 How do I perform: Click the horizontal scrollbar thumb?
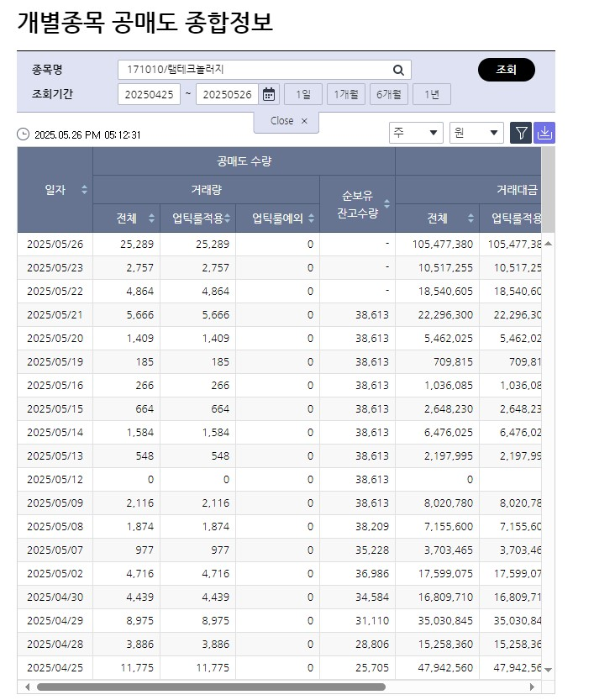[211, 687]
